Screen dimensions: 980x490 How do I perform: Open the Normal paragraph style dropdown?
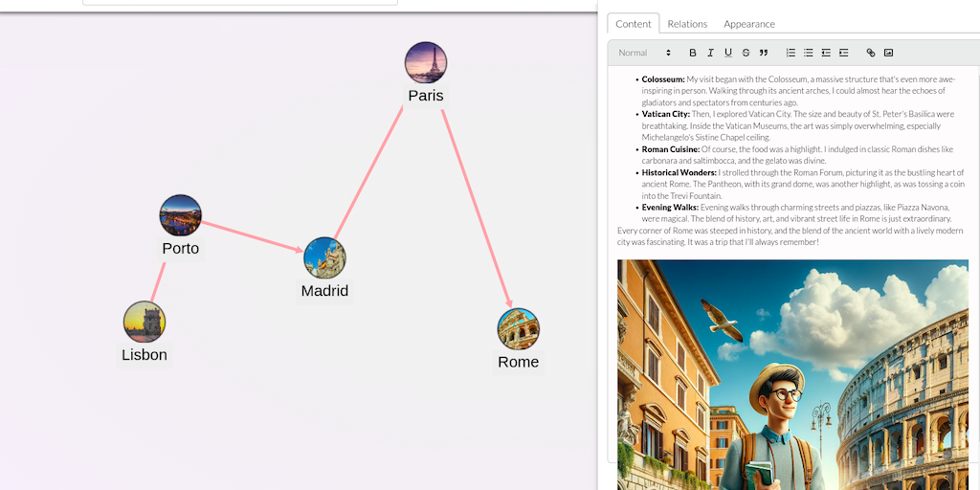click(644, 53)
